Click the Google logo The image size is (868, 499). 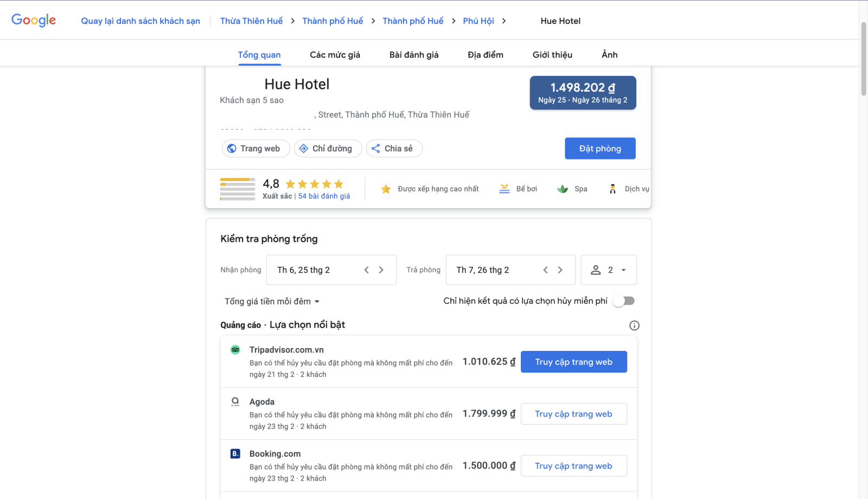pos(34,20)
